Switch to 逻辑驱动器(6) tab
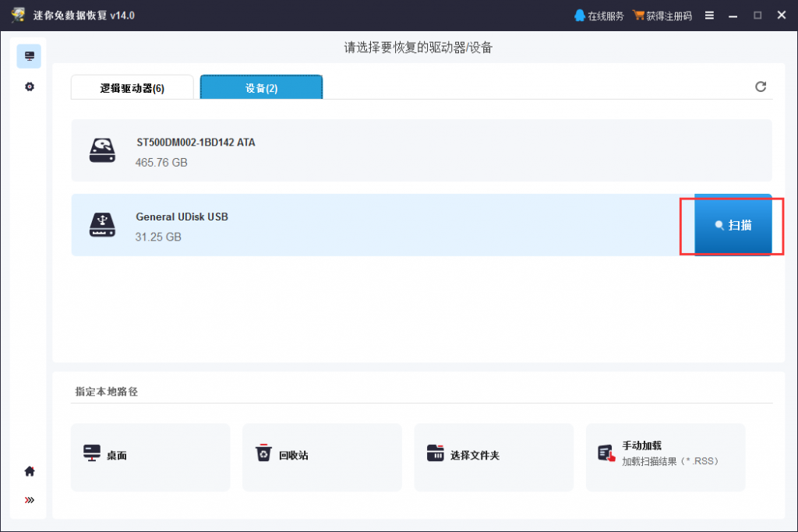 click(132, 87)
